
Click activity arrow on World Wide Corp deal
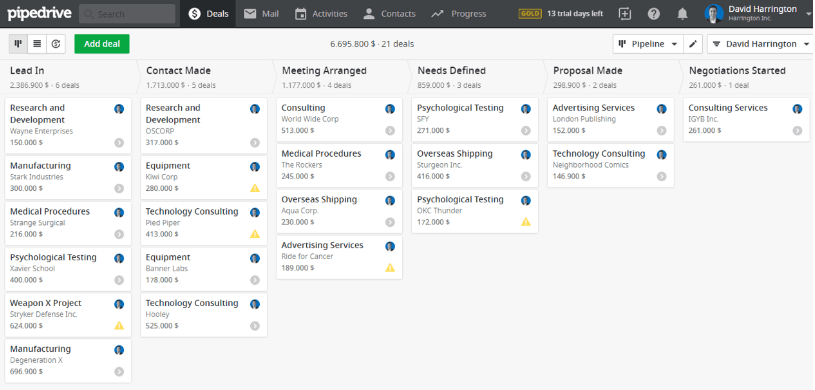390,131
